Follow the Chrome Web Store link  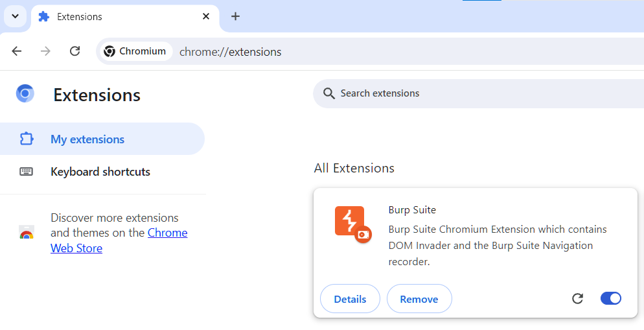[x=119, y=241]
